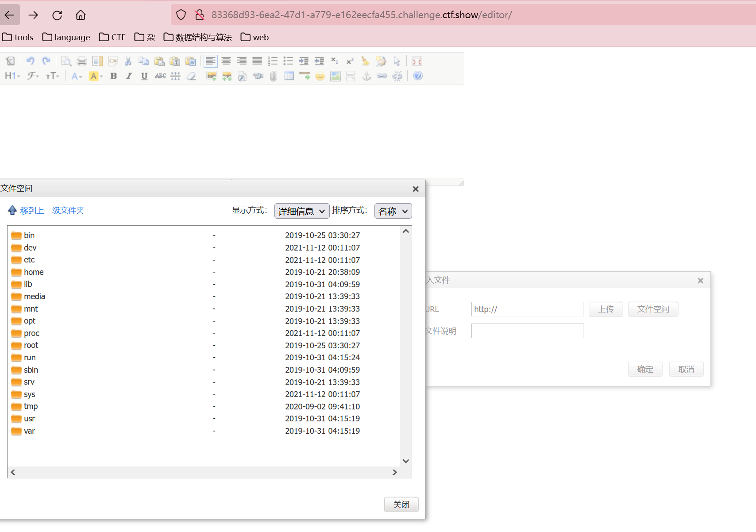Increase indent
Viewport: 756px width, 532px height.
click(304, 61)
